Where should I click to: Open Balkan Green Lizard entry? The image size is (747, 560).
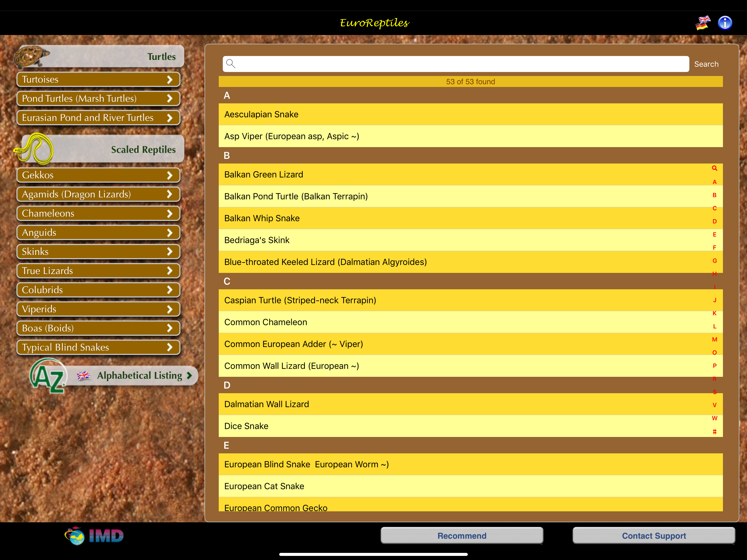click(471, 174)
